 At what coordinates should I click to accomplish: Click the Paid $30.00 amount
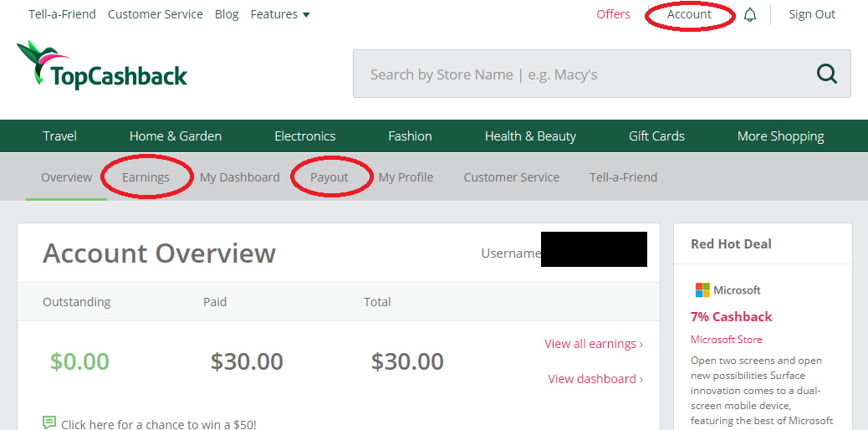coord(247,362)
